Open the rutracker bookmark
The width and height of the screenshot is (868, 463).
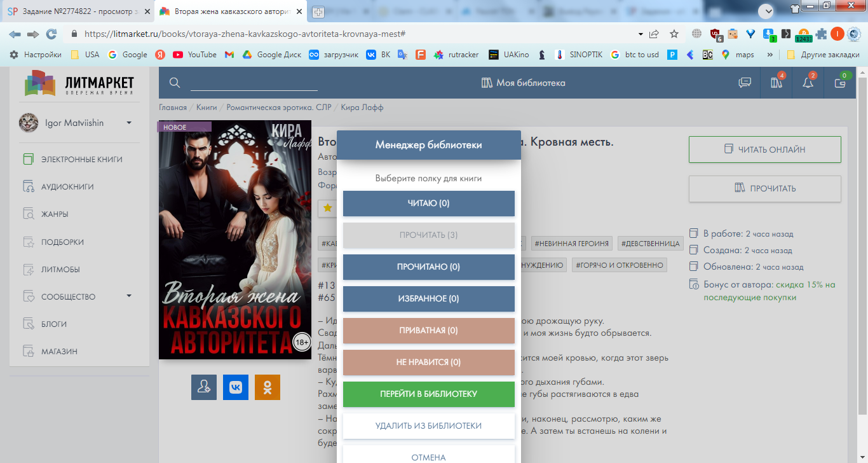coord(456,55)
